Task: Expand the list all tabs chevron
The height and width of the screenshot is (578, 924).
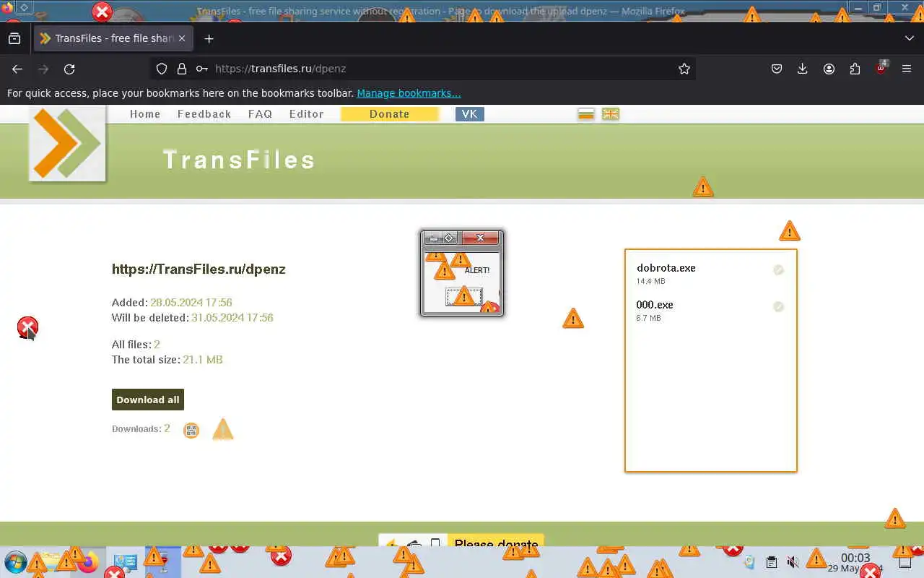Action: pos(910,38)
